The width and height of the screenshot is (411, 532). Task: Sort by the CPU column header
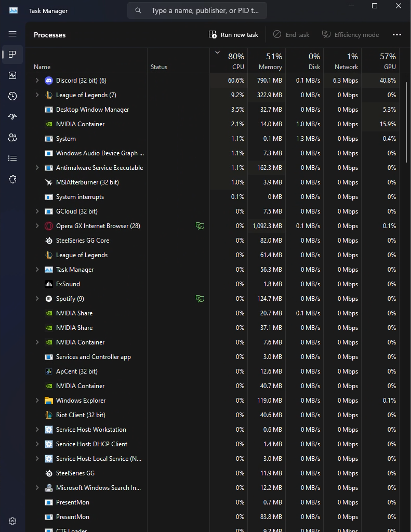(x=229, y=60)
